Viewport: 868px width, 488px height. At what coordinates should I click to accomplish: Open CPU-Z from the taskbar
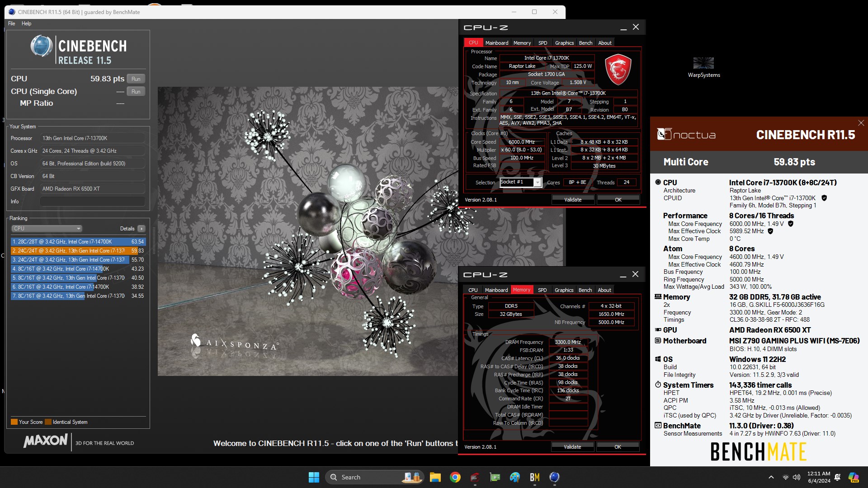(x=475, y=477)
